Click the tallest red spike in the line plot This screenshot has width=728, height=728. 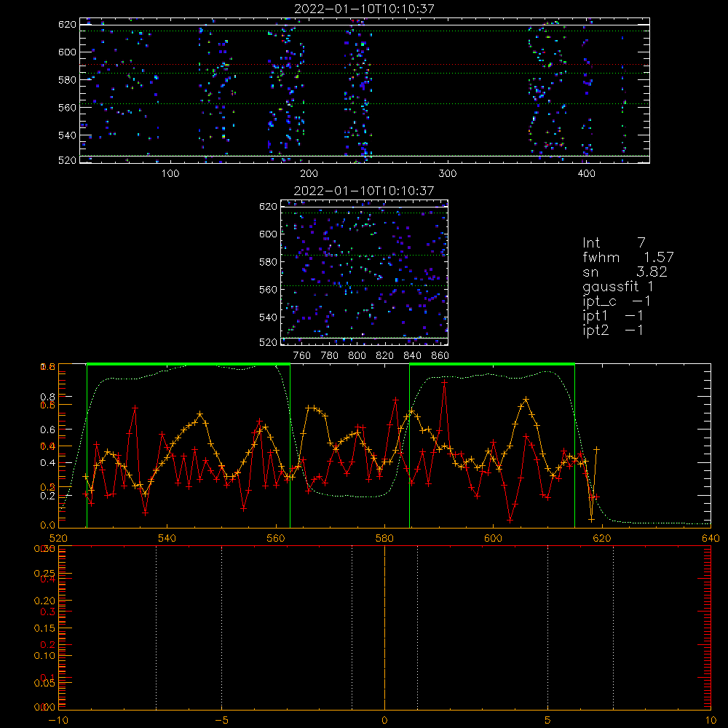click(444, 383)
